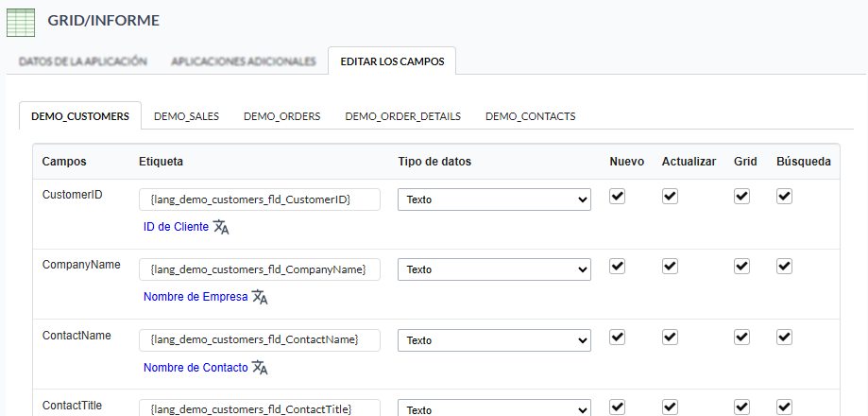Click the CompanyName field name
Viewport: 868px width, 416px height.
click(x=81, y=265)
